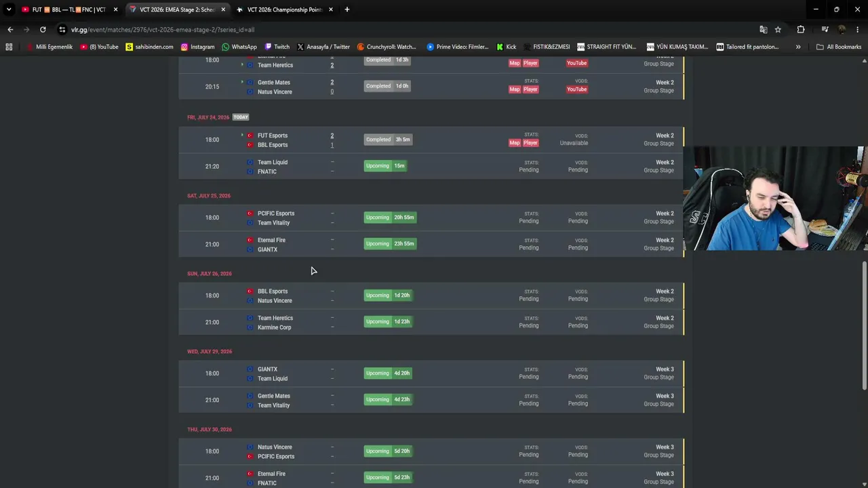The height and width of the screenshot is (488, 868).
Task: Open the media controls icon
Action: pos(825,30)
